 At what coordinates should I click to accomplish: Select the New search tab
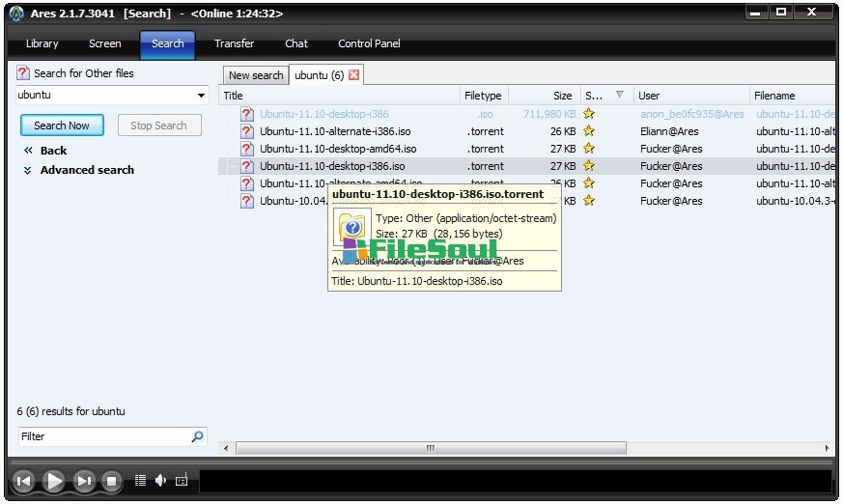coord(256,75)
